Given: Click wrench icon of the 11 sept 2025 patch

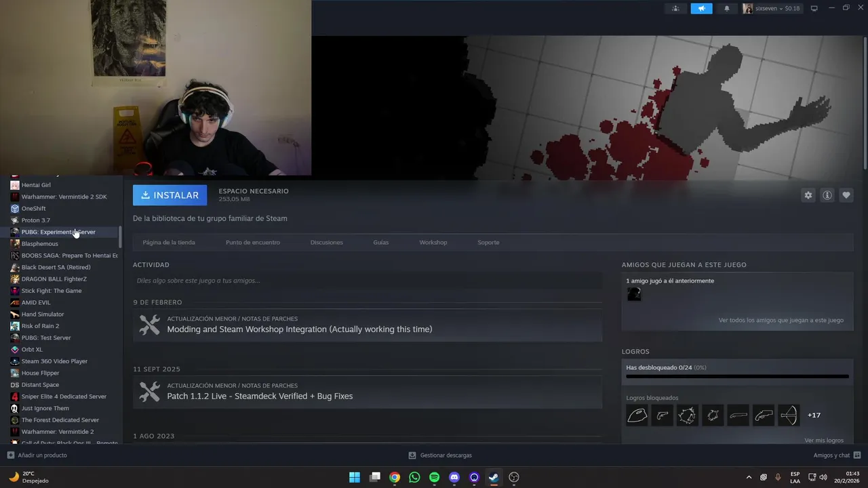Looking at the screenshot, I should point(149,391).
